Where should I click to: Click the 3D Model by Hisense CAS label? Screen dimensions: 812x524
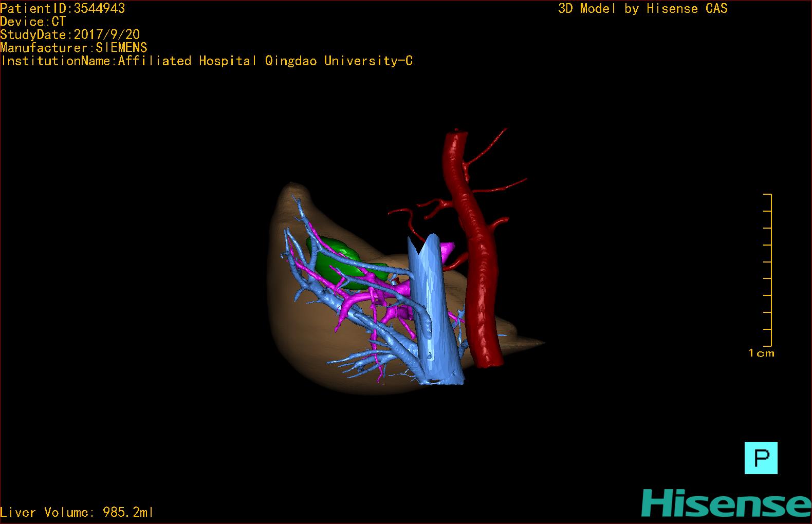pyautogui.click(x=643, y=8)
